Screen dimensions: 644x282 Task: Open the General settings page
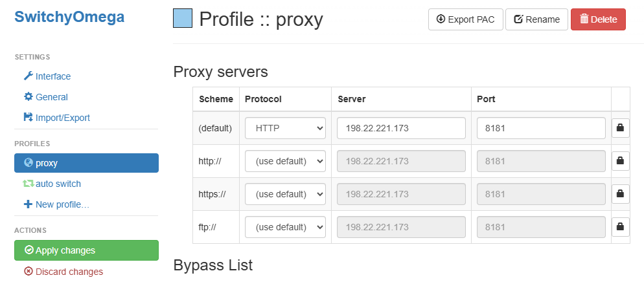pos(46,97)
